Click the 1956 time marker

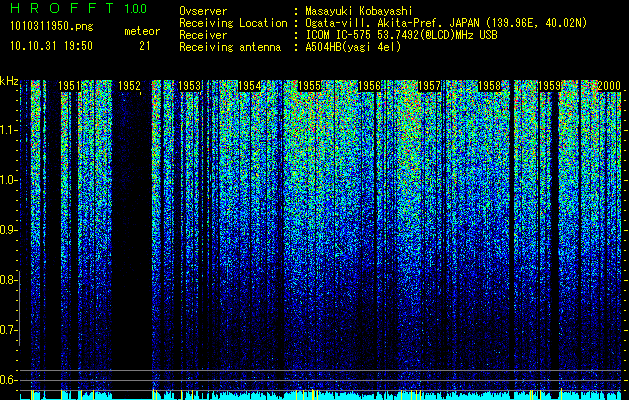pos(369,86)
